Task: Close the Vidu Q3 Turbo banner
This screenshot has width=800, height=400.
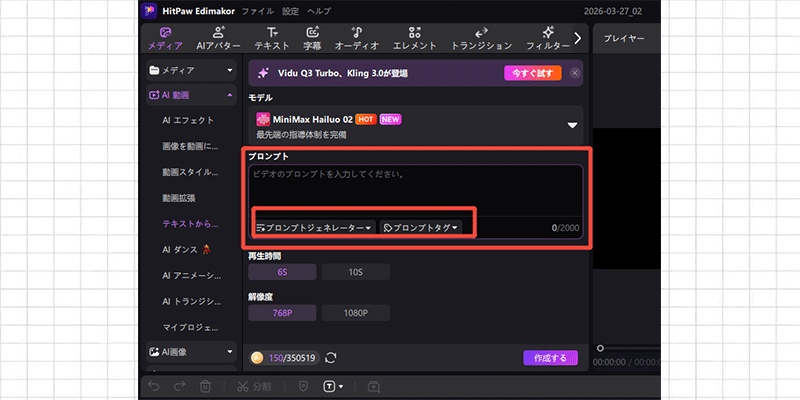Action: pyautogui.click(x=575, y=73)
